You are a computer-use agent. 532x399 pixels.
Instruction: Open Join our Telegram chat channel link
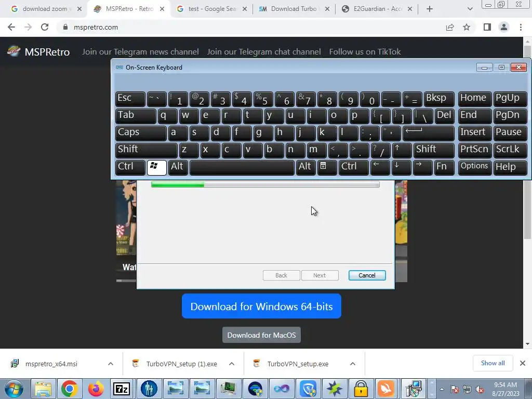click(264, 52)
